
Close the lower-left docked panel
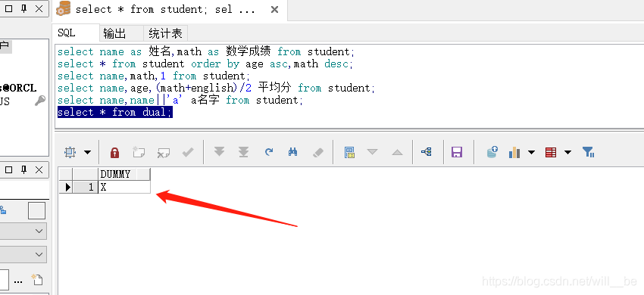[x=39, y=170]
